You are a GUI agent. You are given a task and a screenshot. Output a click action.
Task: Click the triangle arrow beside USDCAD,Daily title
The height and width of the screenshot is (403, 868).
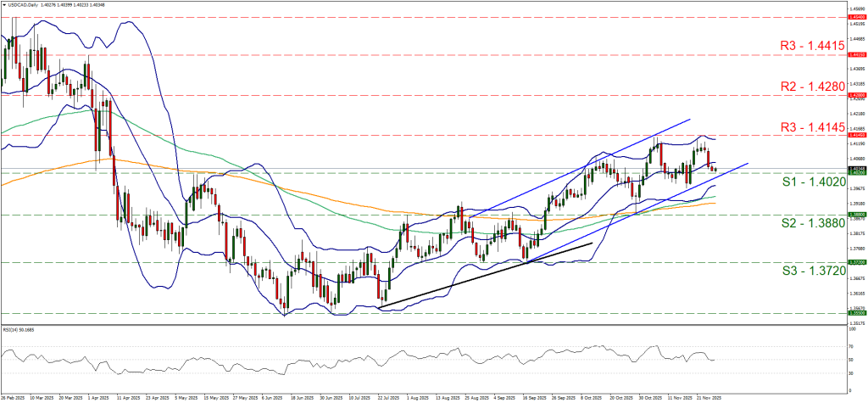(3, 4)
